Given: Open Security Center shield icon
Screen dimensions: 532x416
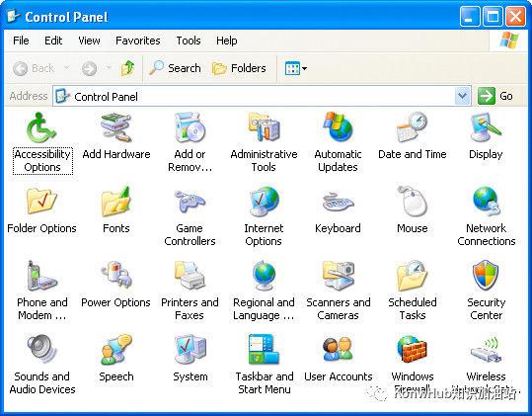Looking at the screenshot, I should tap(486, 276).
